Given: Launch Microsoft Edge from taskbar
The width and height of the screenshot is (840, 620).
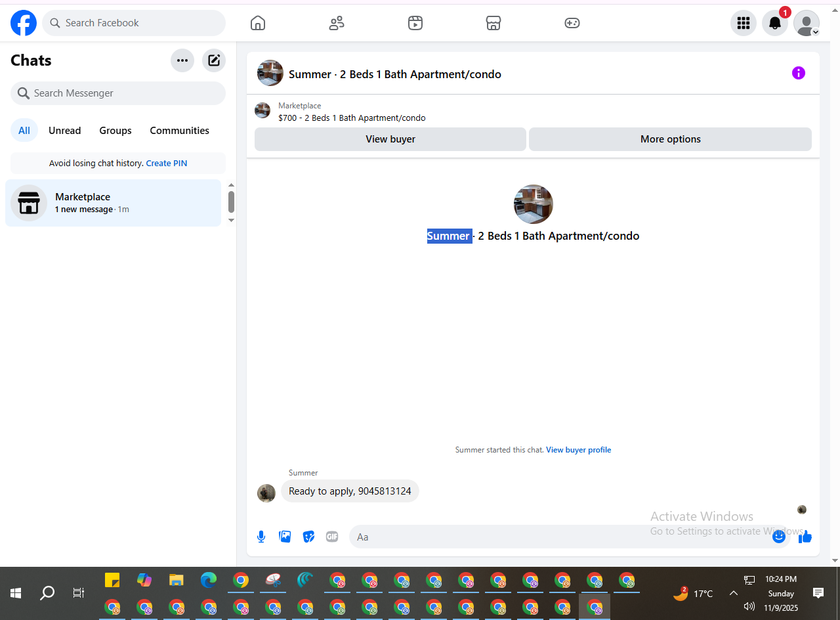Looking at the screenshot, I should (209, 581).
